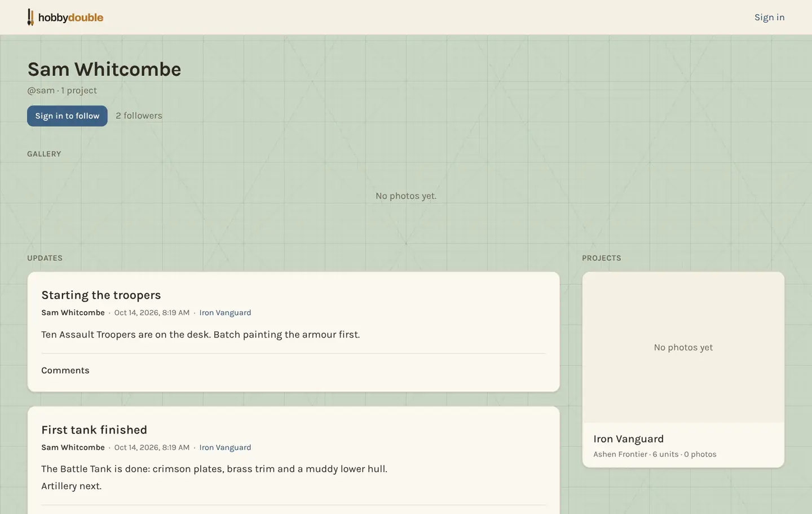Image resolution: width=812 pixels, height=514 pixels.
Task: Click the hobbydouble paintbrush logo icon
Action: (x=30, y=17)
